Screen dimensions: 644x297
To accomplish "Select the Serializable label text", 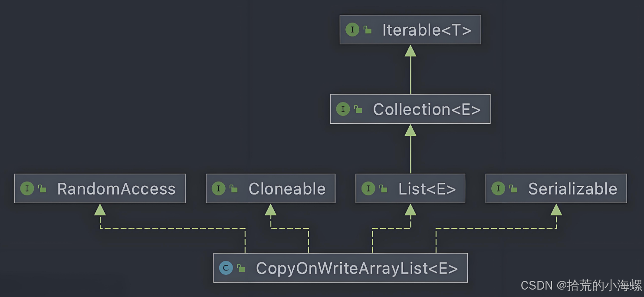I will coord(572,189).
